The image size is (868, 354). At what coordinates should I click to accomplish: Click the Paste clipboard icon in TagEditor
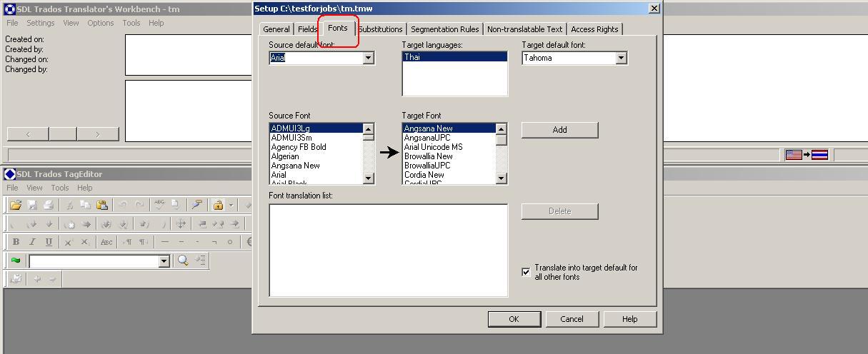pos(102,205)
